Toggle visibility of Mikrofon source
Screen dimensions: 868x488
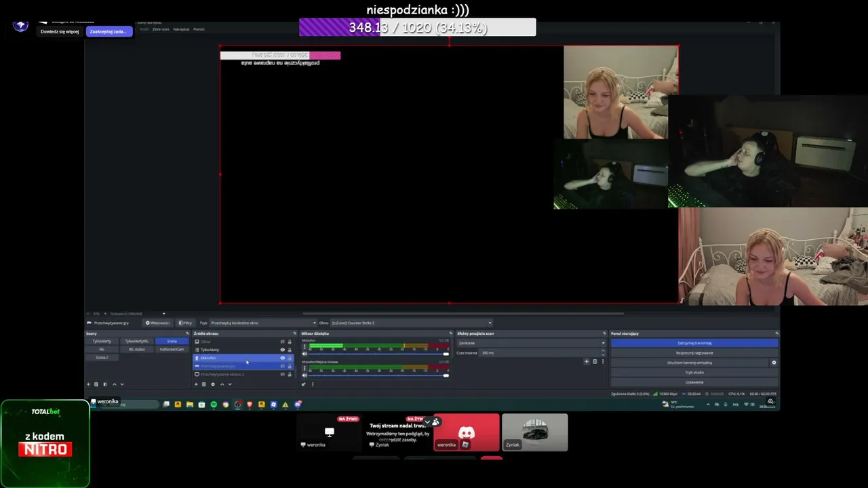click(282, 358)
